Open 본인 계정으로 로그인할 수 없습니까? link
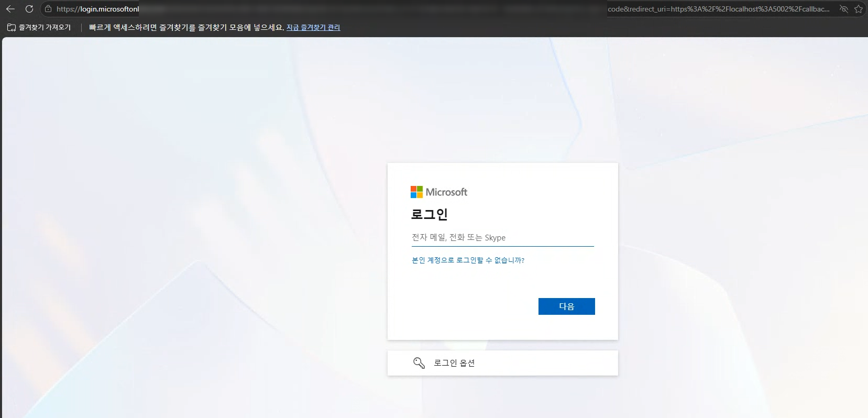The image size is (868, 418). (x=468, y=260)
